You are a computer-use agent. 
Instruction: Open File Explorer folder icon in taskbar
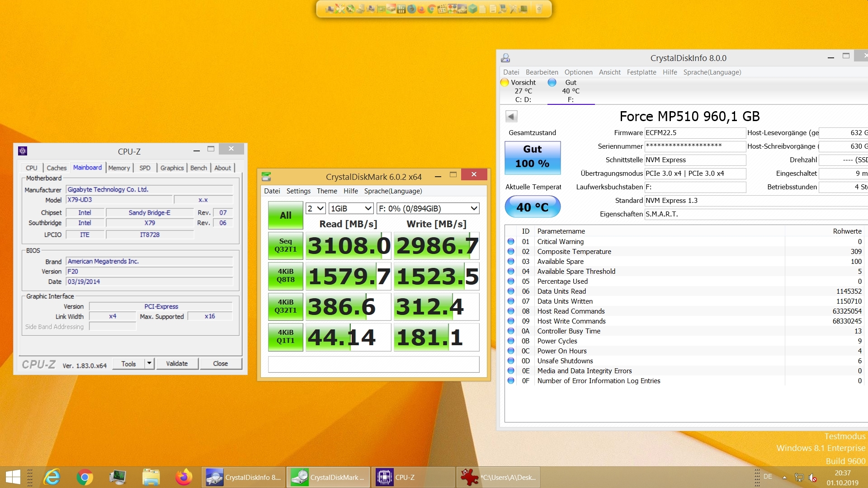click(x=151, y=477)
